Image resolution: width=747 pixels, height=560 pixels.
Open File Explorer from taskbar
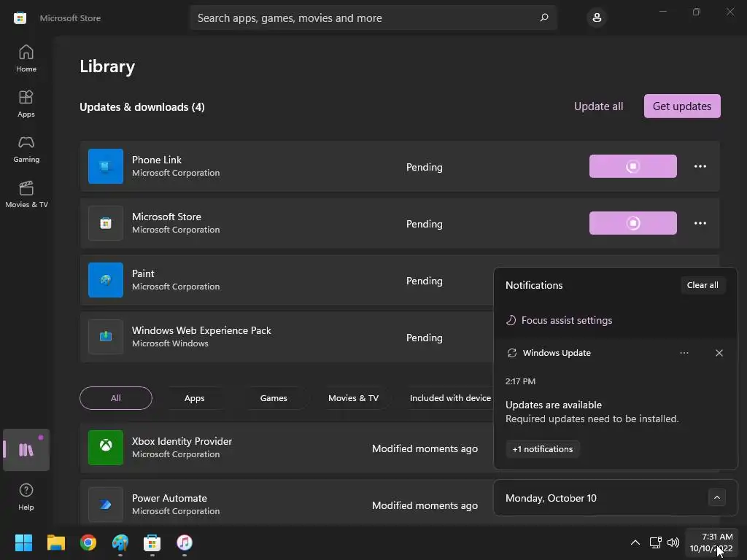(x=55, y=542)
